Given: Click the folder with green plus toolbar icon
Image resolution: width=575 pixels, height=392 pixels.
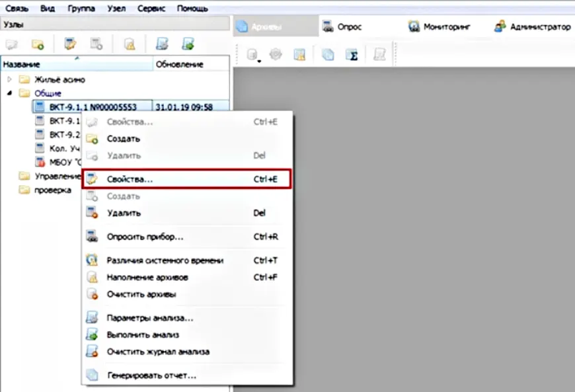Looking at the screenshot, I should (x=38, y=44).
